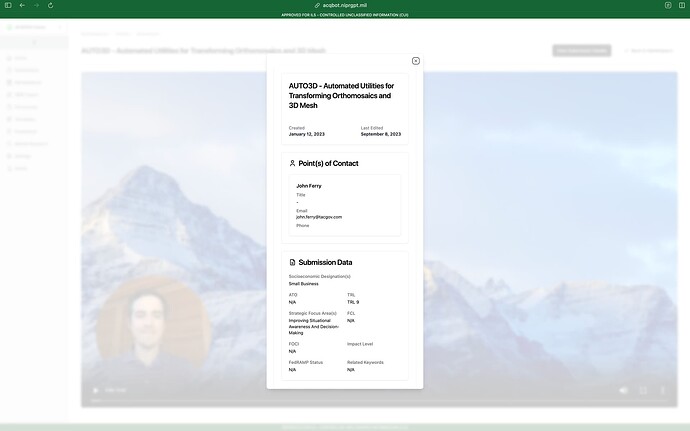Click the split view icon at top right
This screenshot has height=431, width=690.
tap(682, 5)
